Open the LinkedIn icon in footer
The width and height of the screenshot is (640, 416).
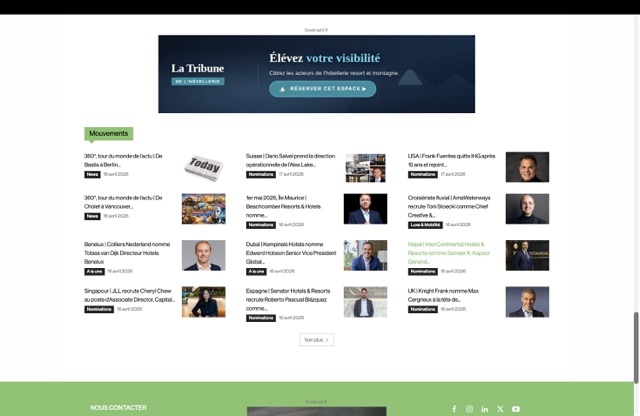pyautogui.click(x=485, y=409)
